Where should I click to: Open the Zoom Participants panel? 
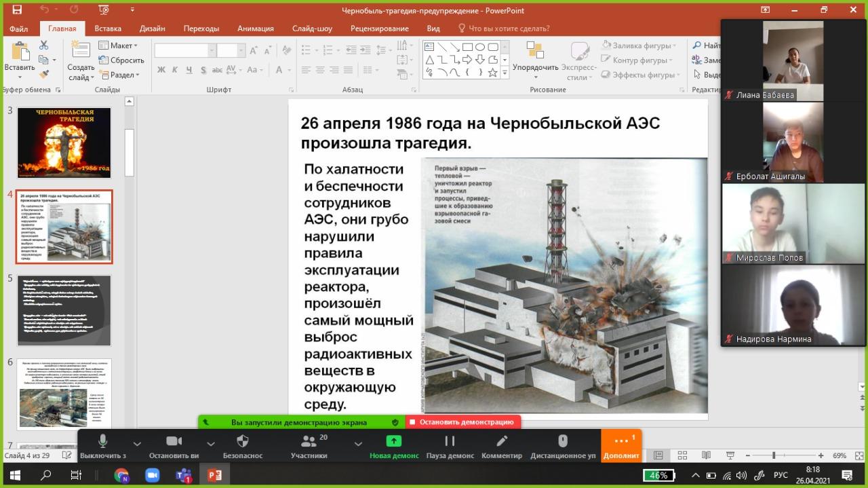(x=309, y=442)
